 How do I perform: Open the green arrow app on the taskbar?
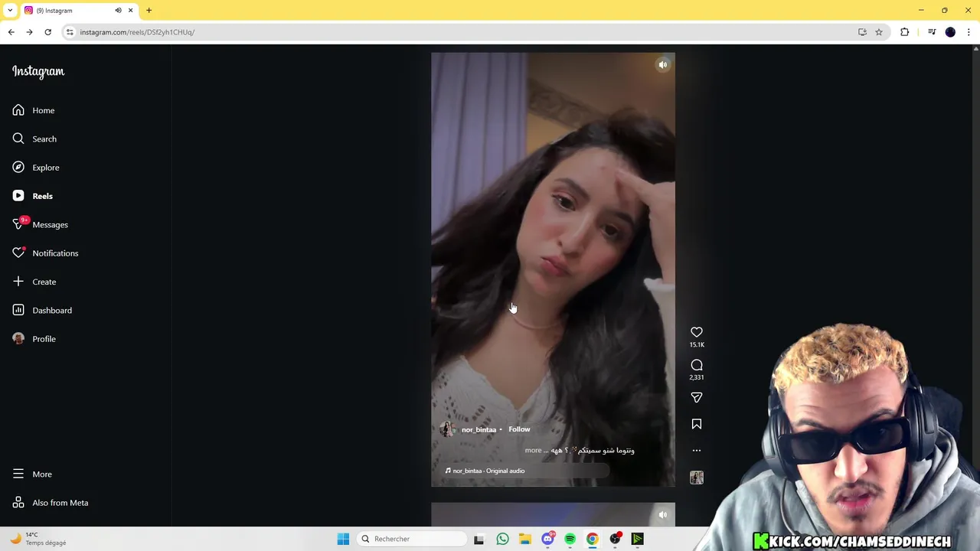637,539
